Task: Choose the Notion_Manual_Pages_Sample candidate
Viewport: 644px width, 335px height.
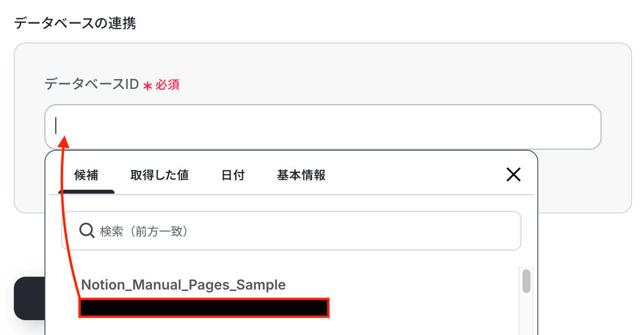Action: click(x=183, y=285)
